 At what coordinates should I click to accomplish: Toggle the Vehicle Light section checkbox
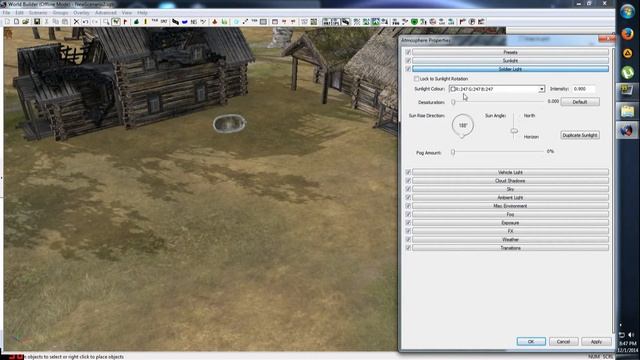tap(408, 172)
